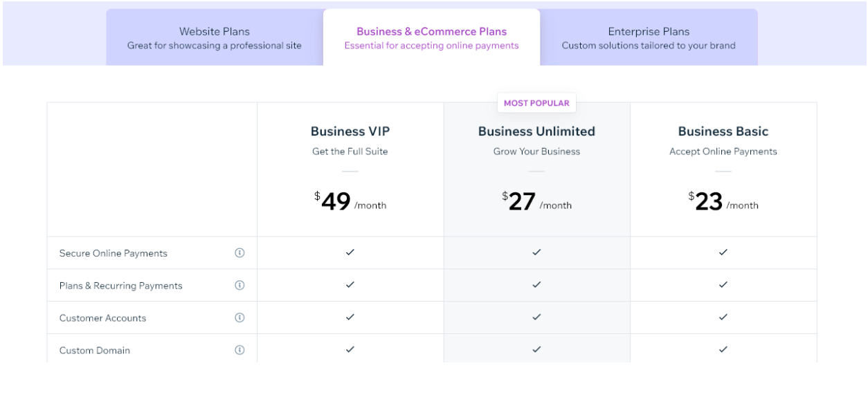868x415 pixels.
Task: Click Business Unlimited checkmark for Secure Online Payments
Action: pyautogui.click(x=536, y=252)
